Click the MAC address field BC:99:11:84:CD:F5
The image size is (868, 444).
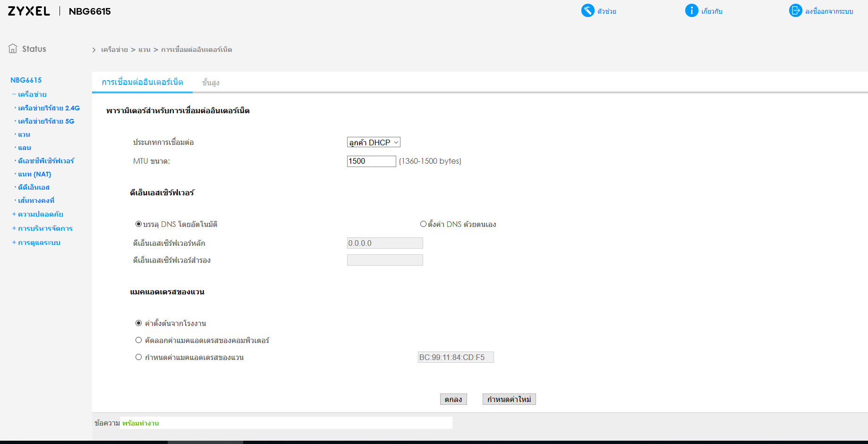pos(456,357)
